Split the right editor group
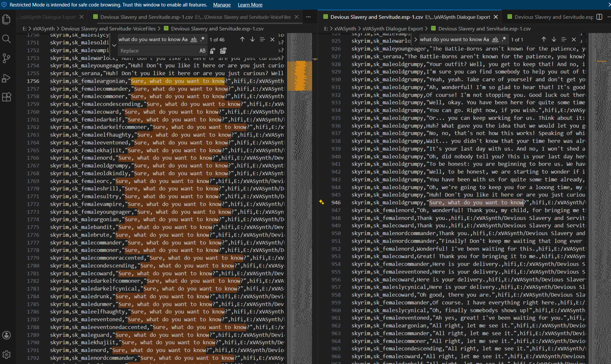Screen dimensions: 611x364 [x=599, y=17]
